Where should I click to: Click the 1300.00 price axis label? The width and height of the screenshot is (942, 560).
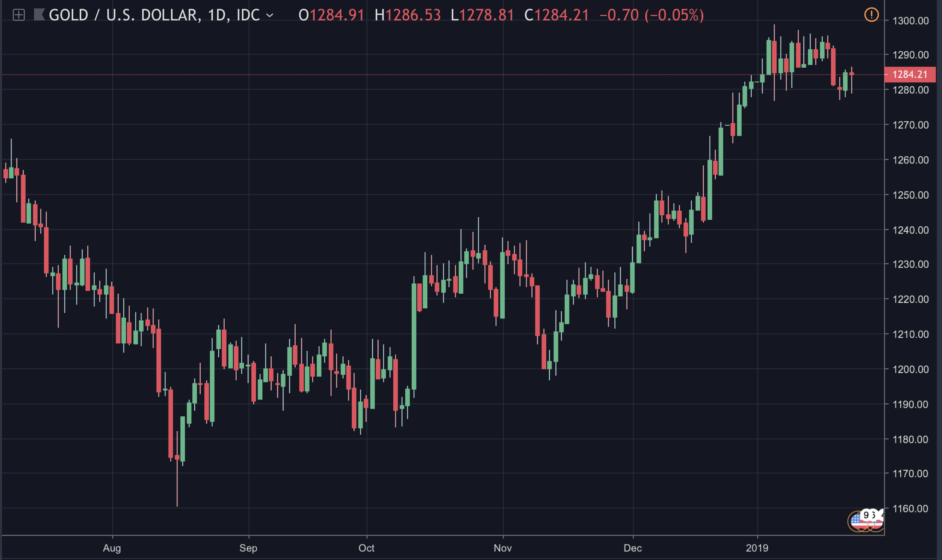click(x=911, y=21)
